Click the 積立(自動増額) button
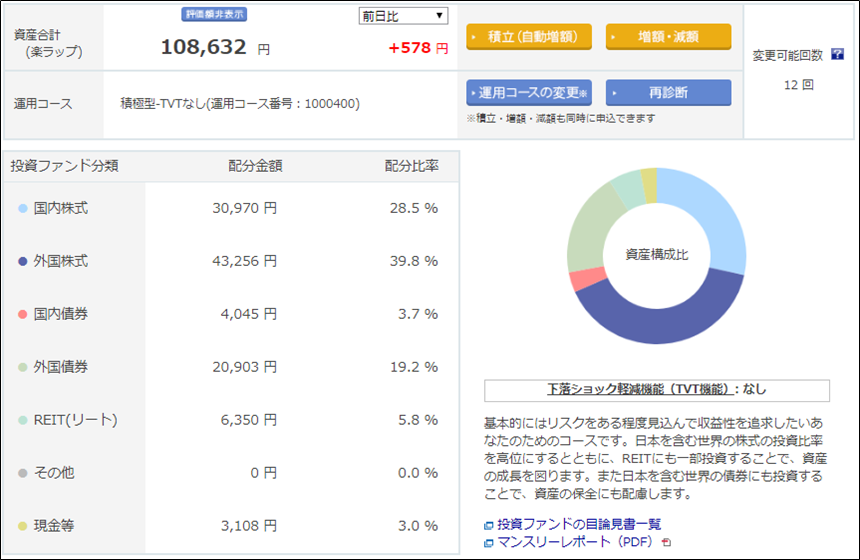 pos(529,37)
